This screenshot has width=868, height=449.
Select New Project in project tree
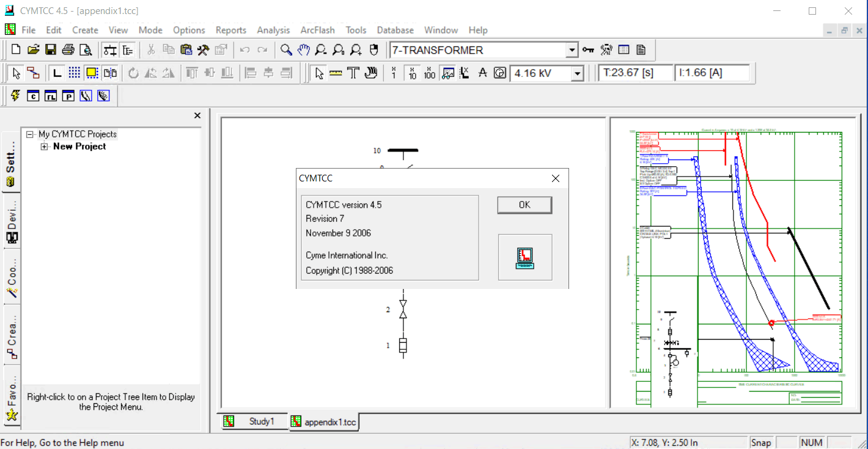pos(79,147)
